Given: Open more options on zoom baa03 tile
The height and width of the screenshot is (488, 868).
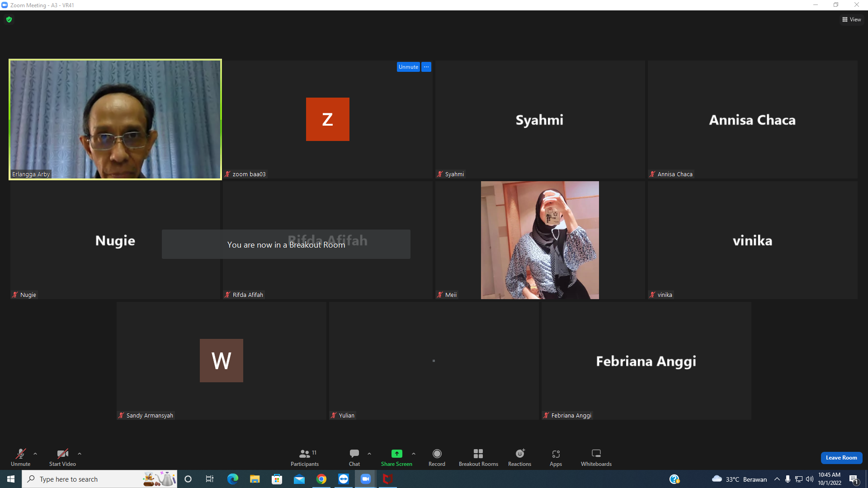Looking at the screenshot, I should (426, 67).
